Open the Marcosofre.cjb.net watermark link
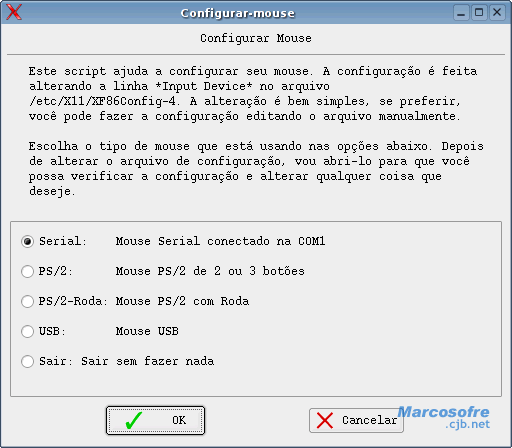Image resolution: width=512 pixels, height=448 pixels. [444, 417]
